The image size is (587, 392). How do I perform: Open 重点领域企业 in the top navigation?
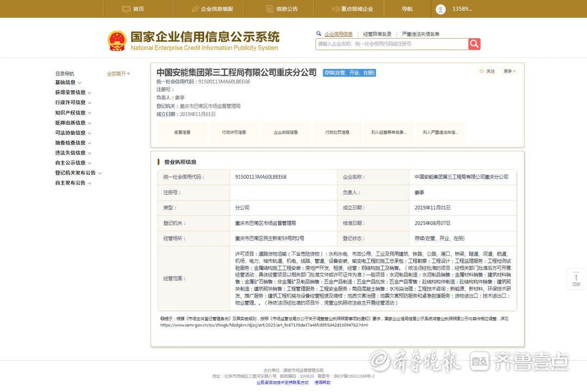(352, 9)
